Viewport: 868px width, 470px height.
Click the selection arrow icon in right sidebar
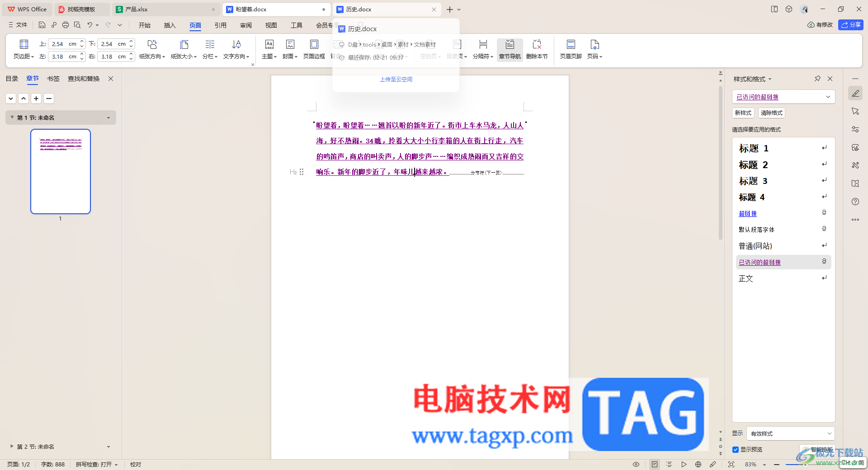pos(855,111)
